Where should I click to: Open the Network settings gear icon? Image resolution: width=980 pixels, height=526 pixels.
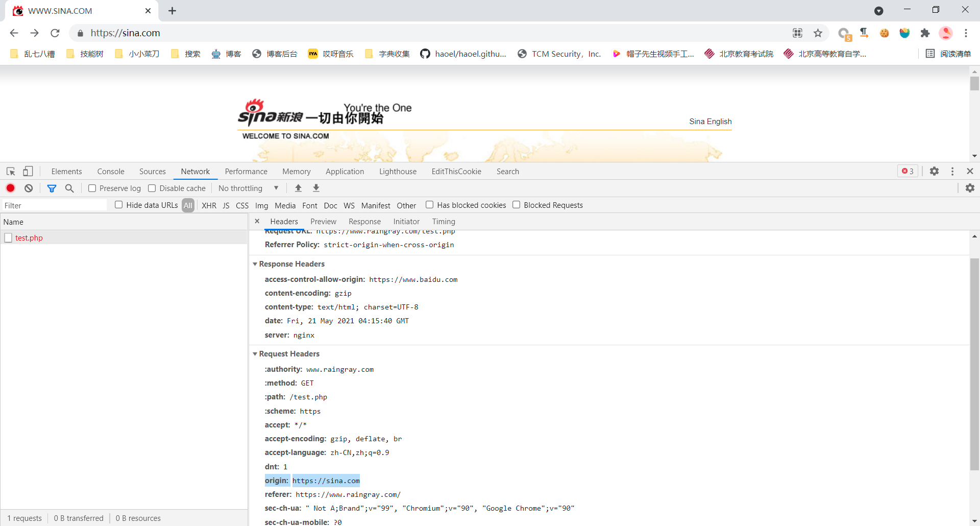click(970, 188)
